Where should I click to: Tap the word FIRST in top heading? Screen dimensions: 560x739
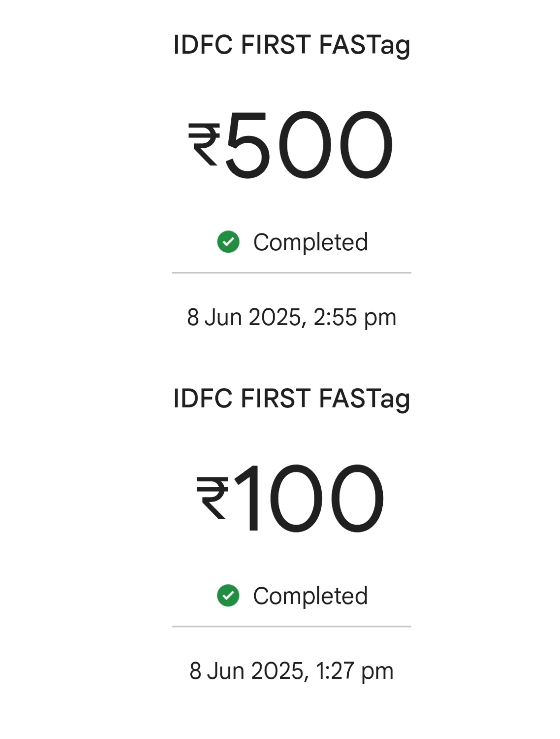(276, 45)
